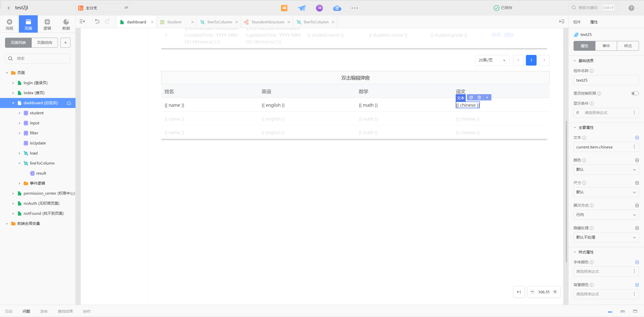Viewport: 644px width, 317px height.
Task: Switch to 页面结构 view
Action: click(45, 43)
